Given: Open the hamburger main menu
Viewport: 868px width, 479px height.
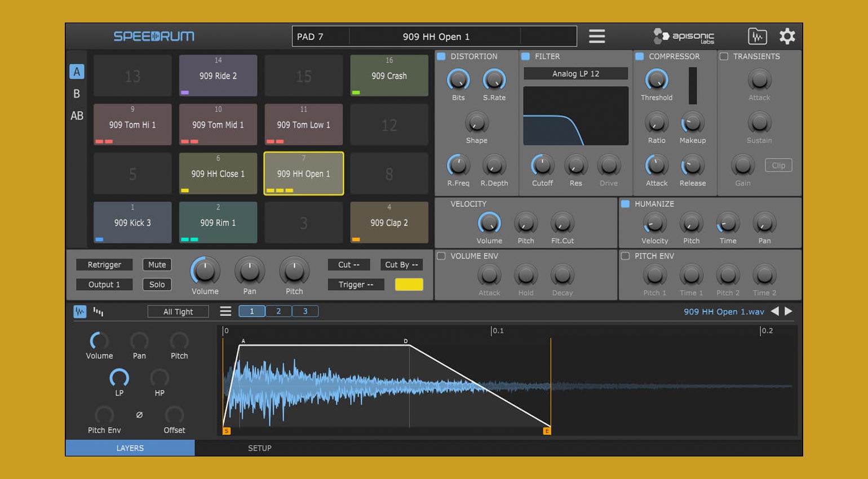Looking at the screenshot, I should point(597,37).
